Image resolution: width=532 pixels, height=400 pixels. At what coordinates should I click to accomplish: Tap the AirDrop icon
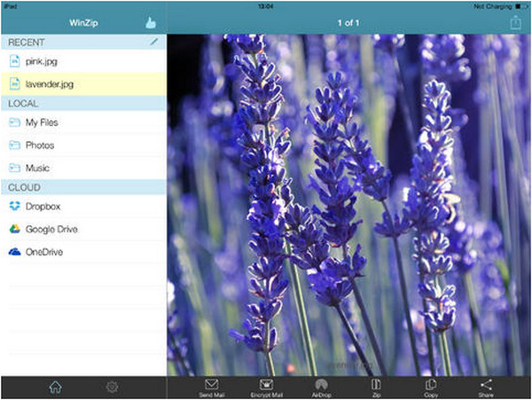[321, 387]
